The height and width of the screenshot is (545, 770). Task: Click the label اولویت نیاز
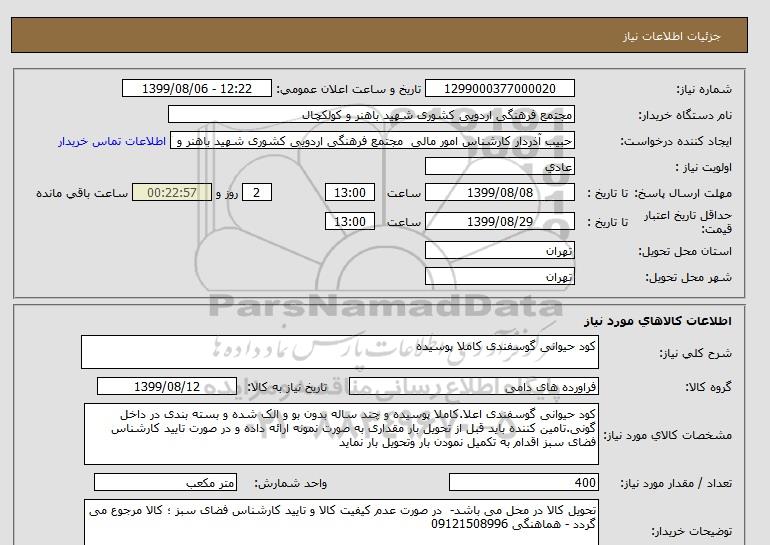(x=704, y=167)
